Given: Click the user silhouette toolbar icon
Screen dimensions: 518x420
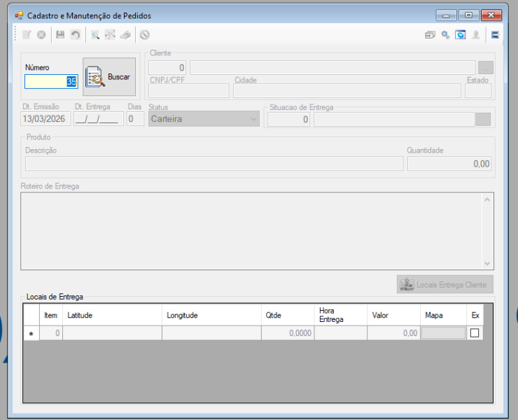Looking at the screenshot, I should pyautogui.click(x=476, y=35).
